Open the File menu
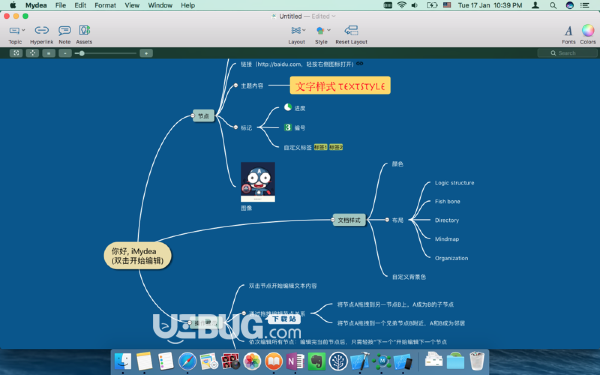This screenshot has width=600, height=375. coord(60,5)
